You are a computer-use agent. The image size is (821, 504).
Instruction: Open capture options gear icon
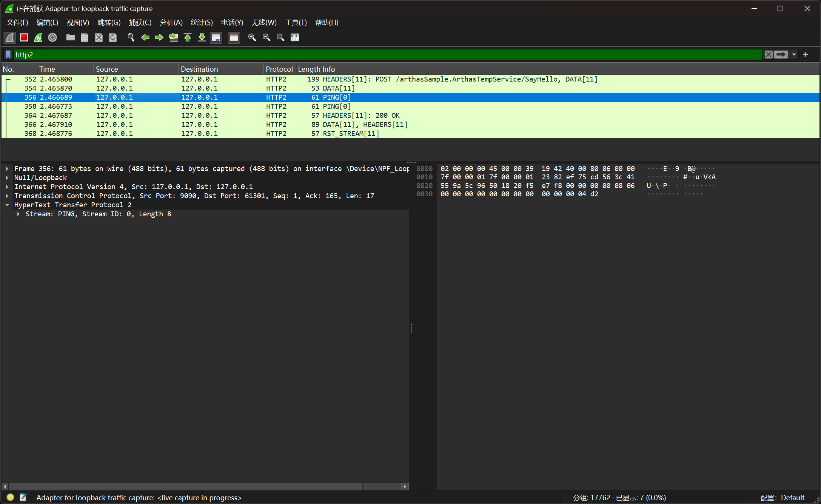[x=52, y=37]
